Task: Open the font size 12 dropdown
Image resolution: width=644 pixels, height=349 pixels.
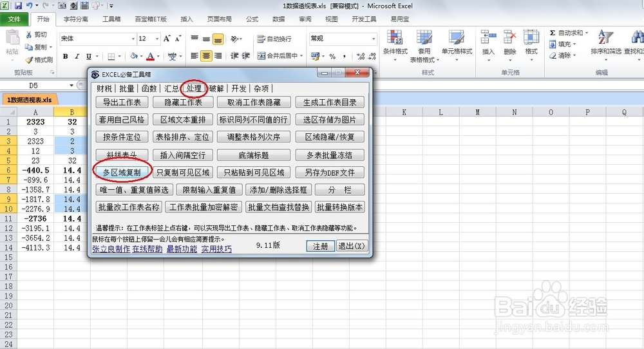Action: point(157,39)
